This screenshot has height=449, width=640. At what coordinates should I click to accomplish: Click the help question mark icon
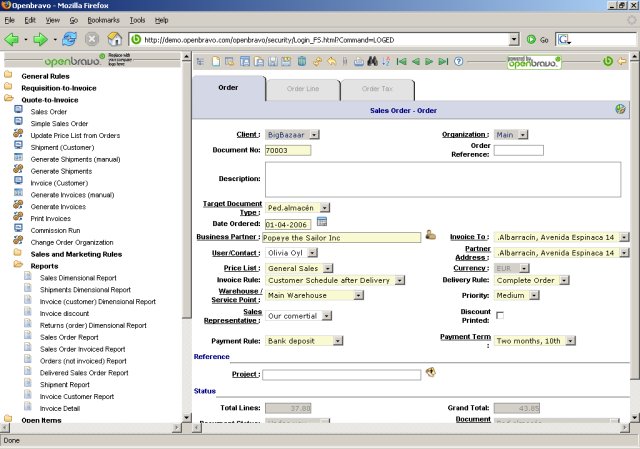[458, 62]
